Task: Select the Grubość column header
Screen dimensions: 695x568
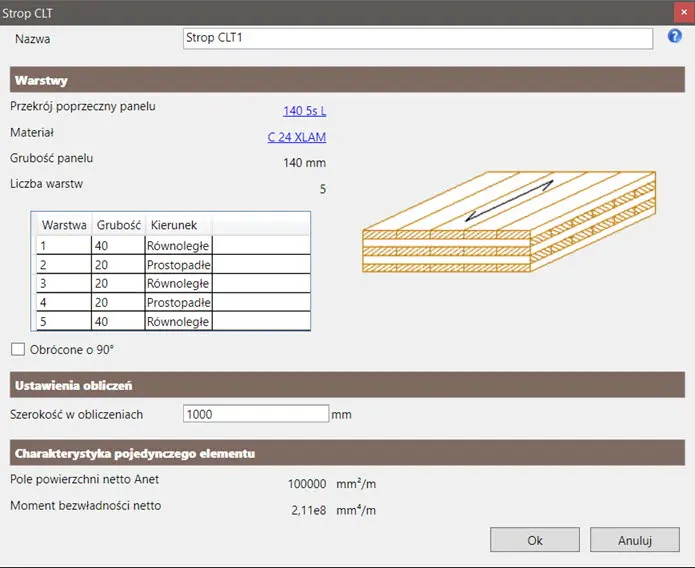Action: [x=119, y=224]
